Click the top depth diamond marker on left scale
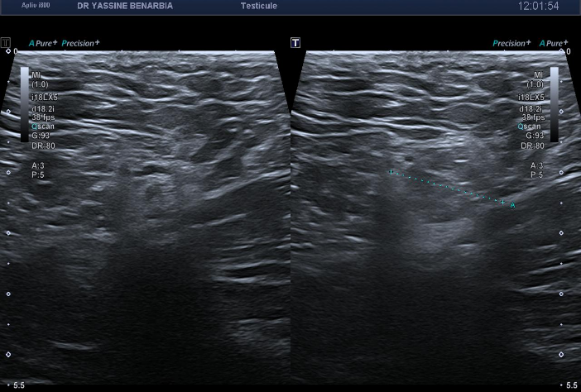The height and width of the screenshot is (392, 581). [x=8, y=51]
